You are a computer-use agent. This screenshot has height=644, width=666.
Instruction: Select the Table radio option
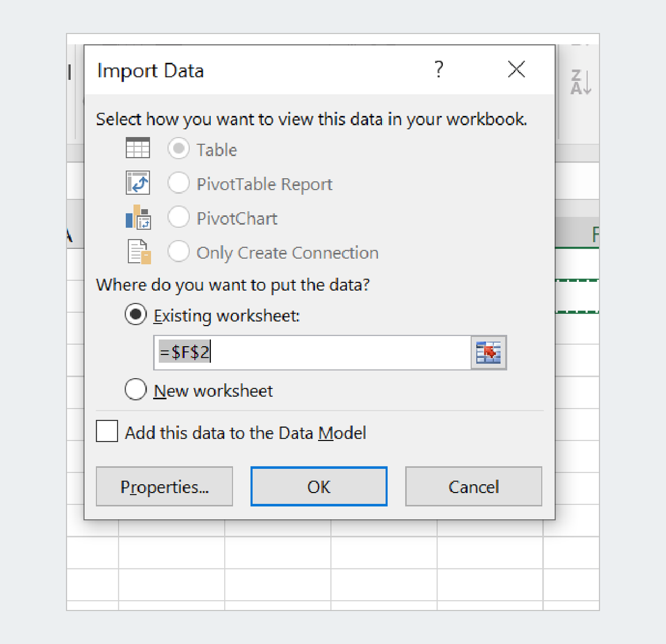(178, 149)
